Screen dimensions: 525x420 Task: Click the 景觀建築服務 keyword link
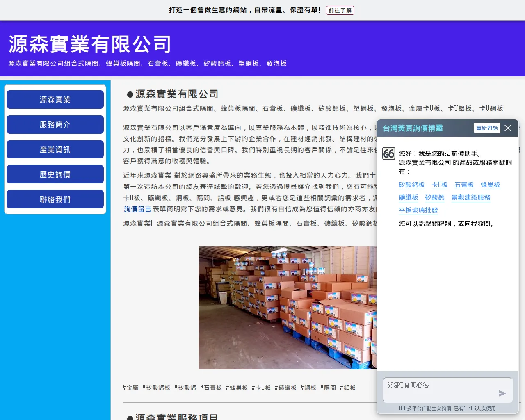pos(471,198)
